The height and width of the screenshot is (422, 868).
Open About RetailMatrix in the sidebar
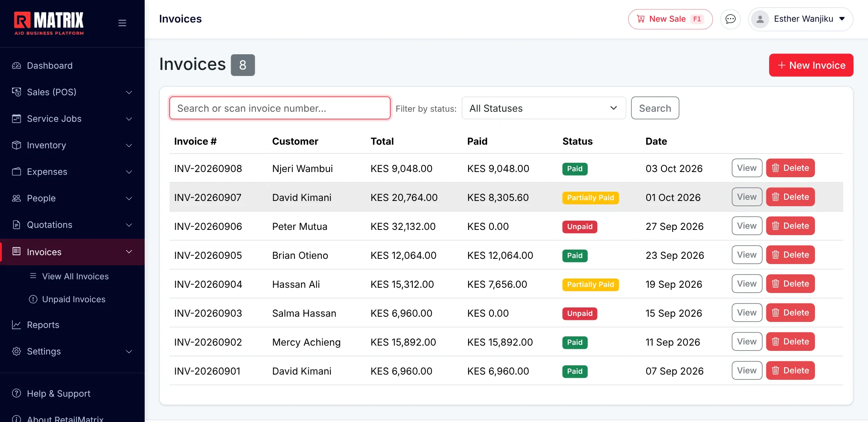[65, 418]
